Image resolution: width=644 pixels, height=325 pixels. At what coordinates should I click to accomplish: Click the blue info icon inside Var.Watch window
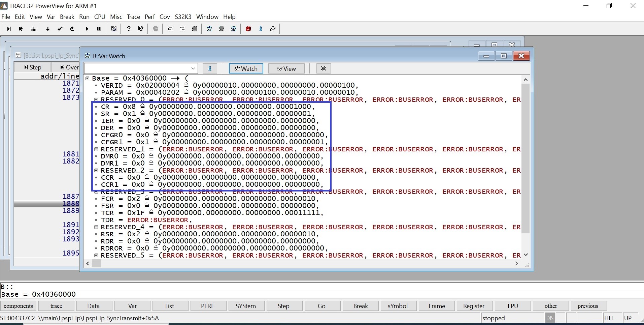[210, 68]
